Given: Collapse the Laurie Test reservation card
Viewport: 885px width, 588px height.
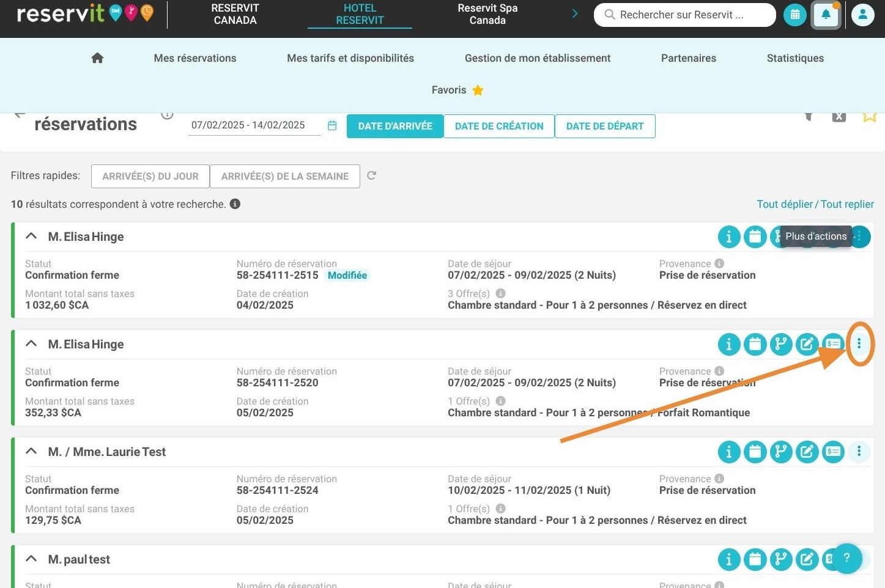Looking at the screenshot, I should coord(31,451).
